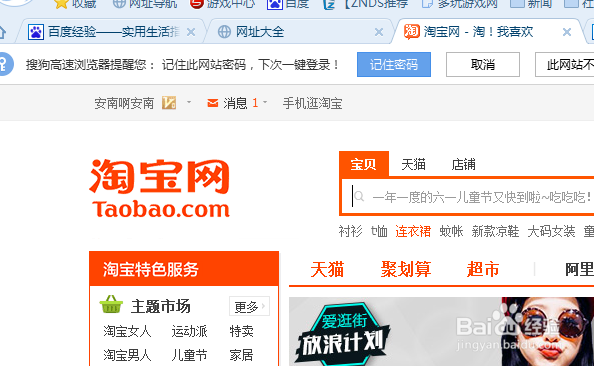Click the 淘宝特色服务 header

(x=184, y=269)
